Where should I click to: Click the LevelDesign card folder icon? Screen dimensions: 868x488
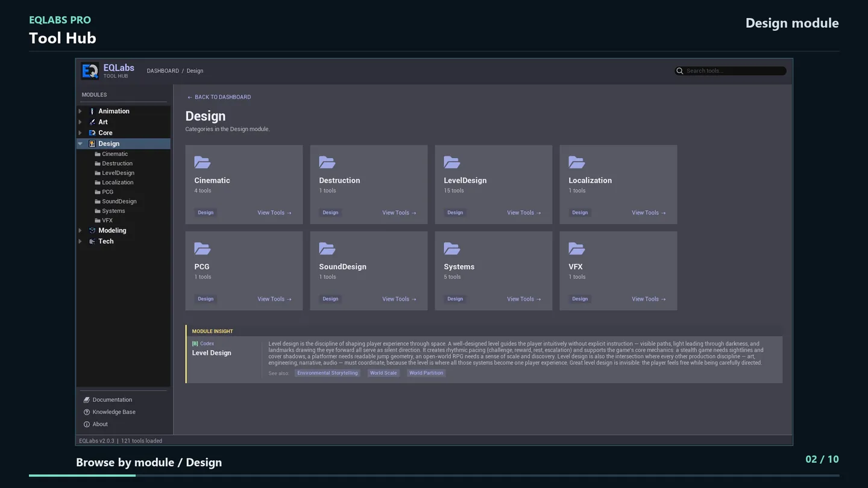[452, 162]
